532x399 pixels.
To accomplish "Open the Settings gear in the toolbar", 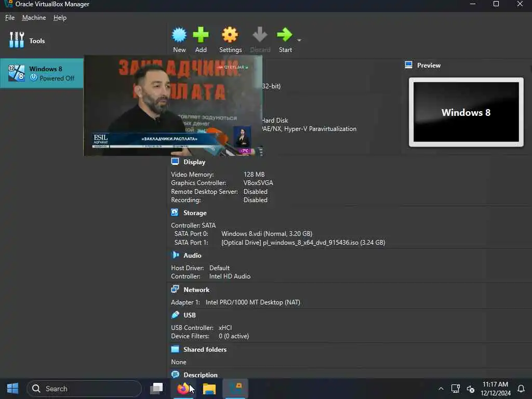I will [230, 35].
